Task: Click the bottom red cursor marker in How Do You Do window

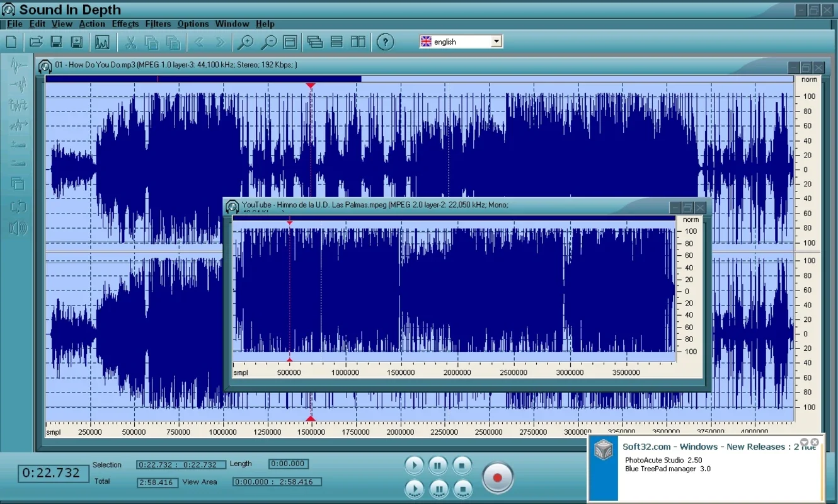Action: (x=310, y=418)
